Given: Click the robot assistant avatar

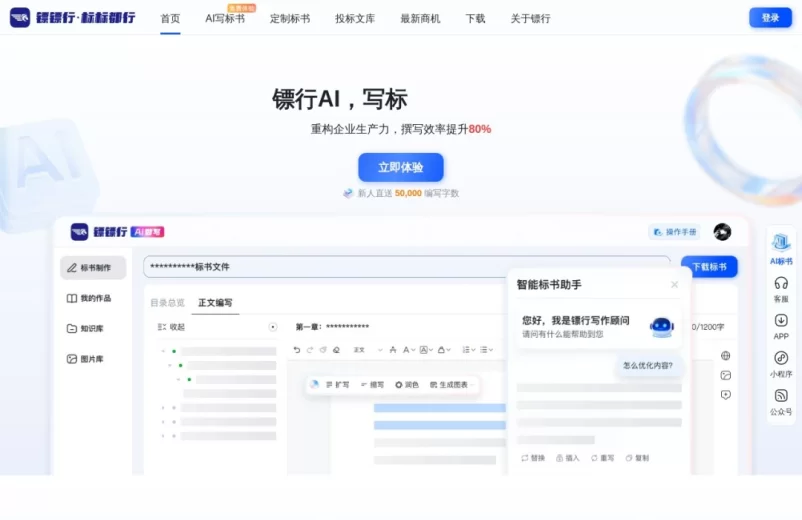Looking at the screenshot, I should pyautogui.click(x=662, y=327).
